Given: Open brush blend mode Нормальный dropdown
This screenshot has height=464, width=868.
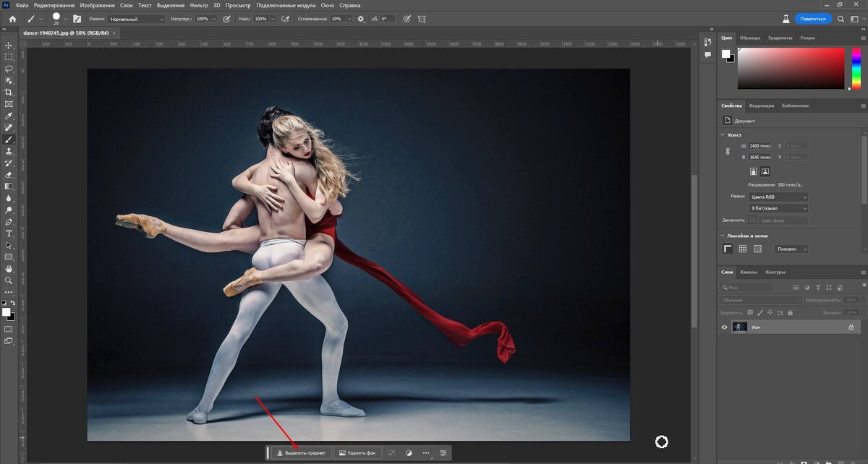Looking at the screenshot, I should tap(137, 19).
